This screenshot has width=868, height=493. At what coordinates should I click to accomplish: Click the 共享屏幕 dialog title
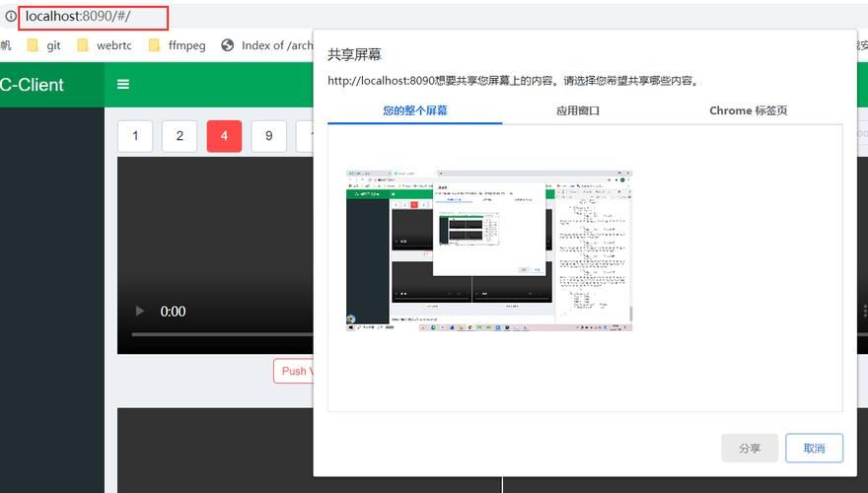coord(354,55)
